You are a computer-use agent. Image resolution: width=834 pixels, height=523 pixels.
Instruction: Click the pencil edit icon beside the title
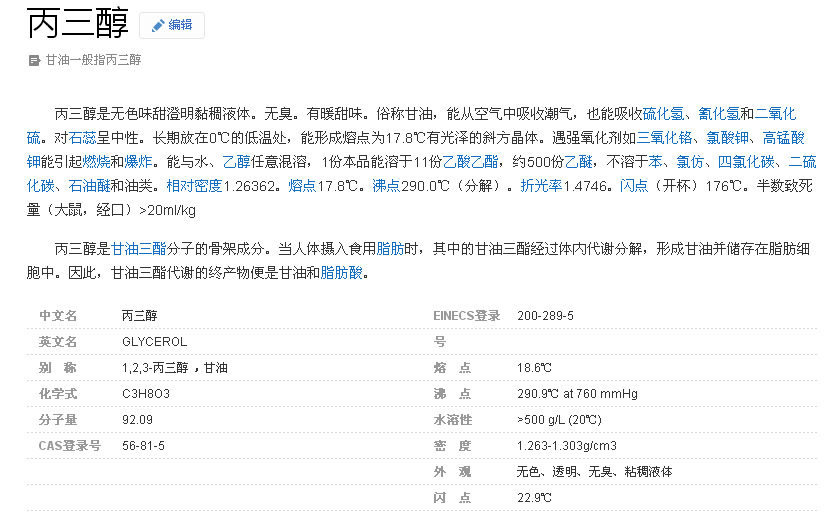click(x=158, y=25)
